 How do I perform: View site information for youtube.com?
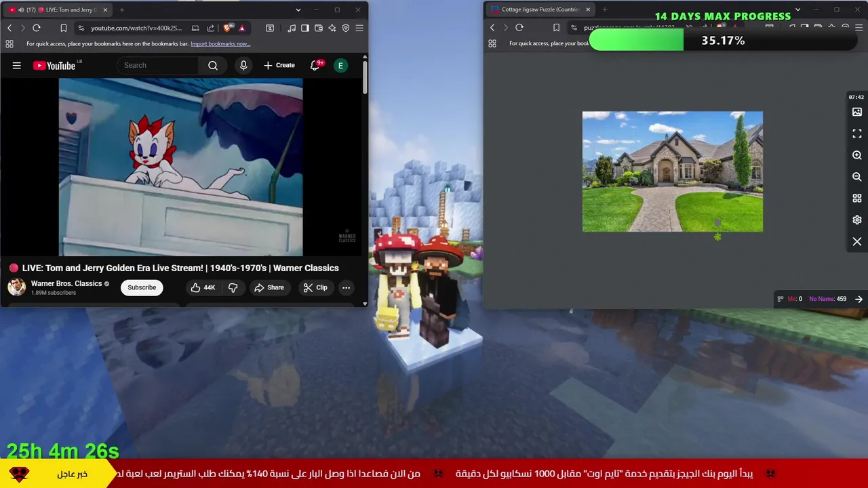(81, 28)
